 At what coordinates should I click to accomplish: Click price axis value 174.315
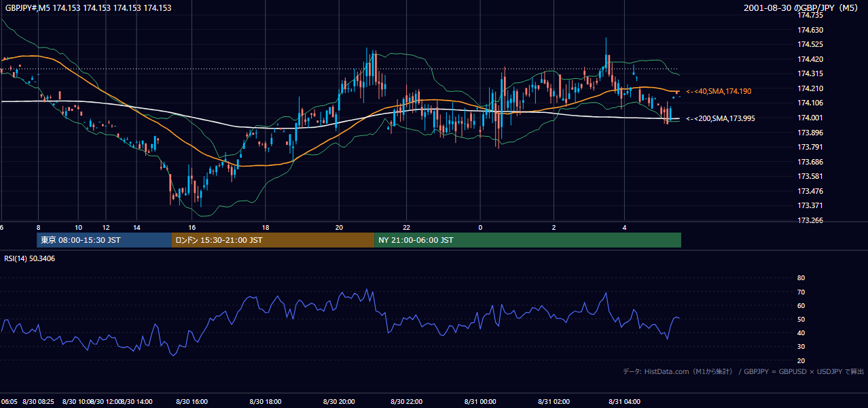pos(810,73)
